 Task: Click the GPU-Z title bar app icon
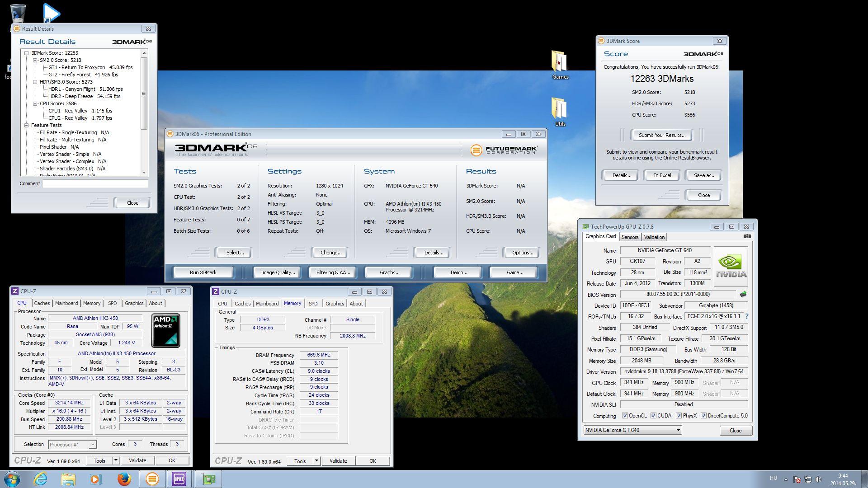(x=585, y=227)
